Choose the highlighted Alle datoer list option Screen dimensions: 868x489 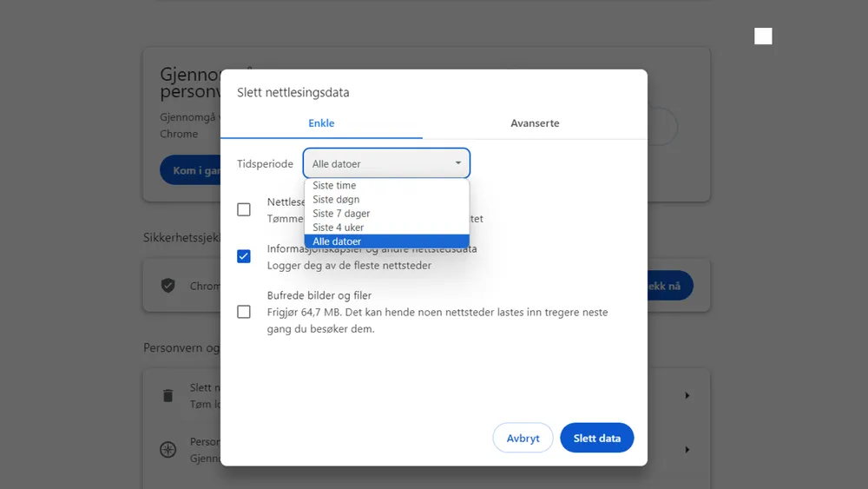pyautogui.click(x=337, y=241)
